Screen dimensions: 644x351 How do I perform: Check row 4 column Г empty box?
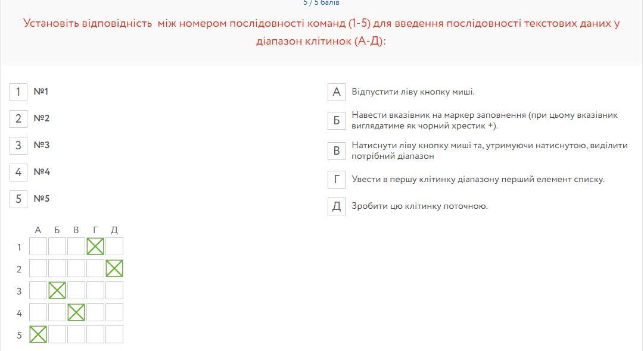coord(95,312)
